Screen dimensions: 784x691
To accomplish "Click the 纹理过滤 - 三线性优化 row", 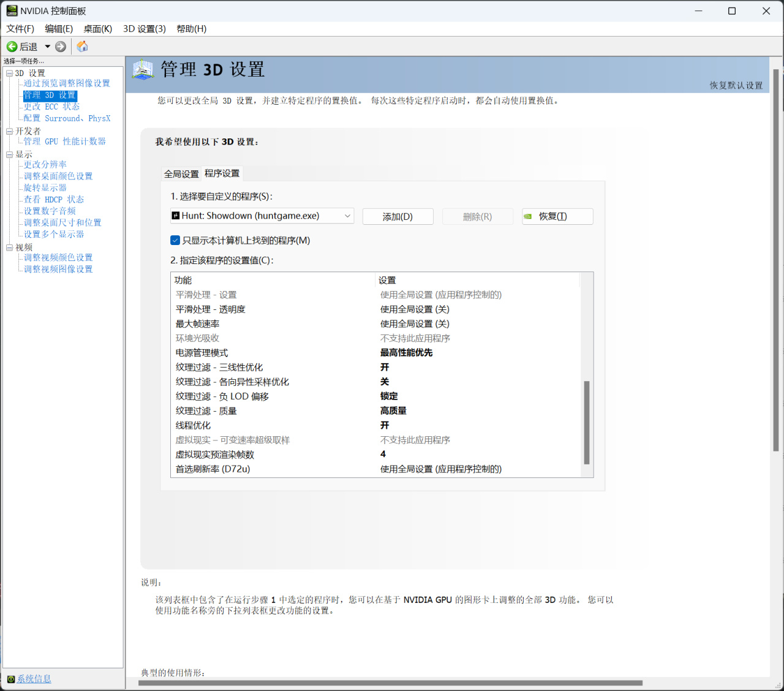I will pyautogui.click(x=375, y=368).
